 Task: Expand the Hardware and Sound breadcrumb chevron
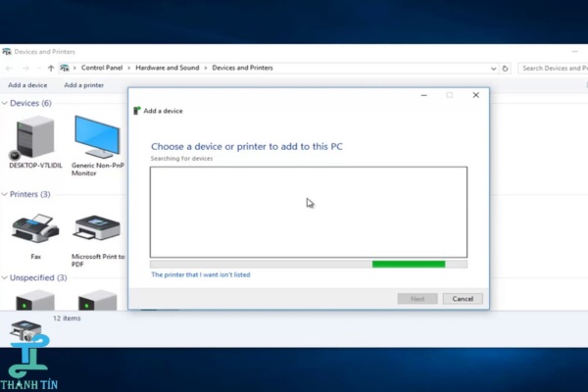coord(206,68)
